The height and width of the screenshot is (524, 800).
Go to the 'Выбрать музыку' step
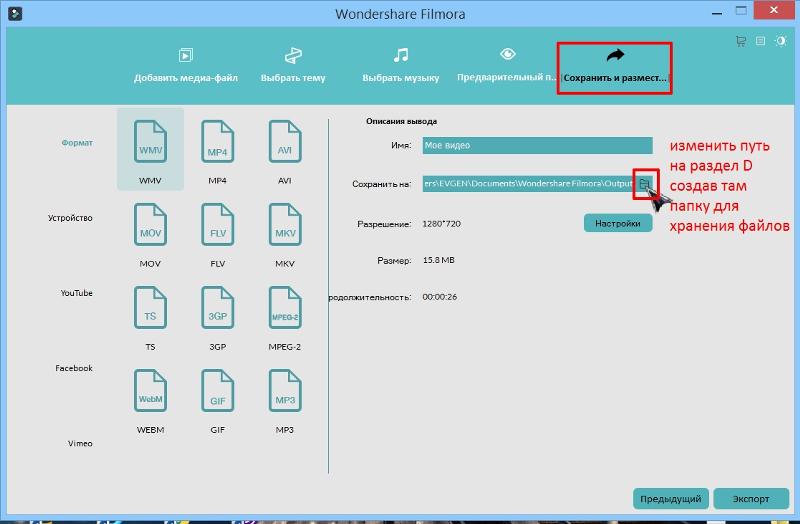400,64
